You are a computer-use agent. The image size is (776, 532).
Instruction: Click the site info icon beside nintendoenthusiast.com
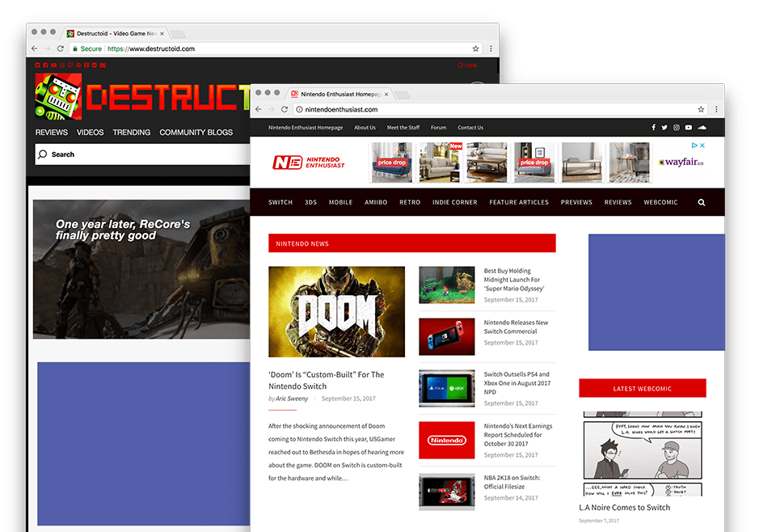[299, 109]
